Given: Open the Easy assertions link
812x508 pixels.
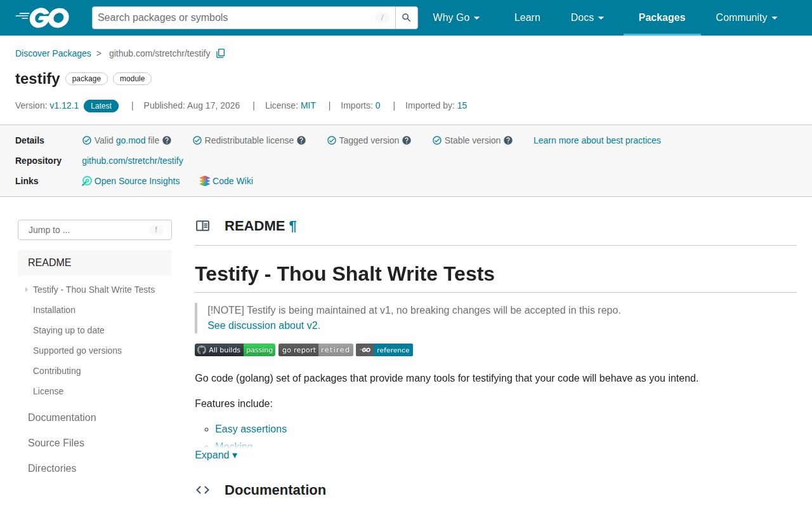Looking at the screenshot, I should point(251,429).
